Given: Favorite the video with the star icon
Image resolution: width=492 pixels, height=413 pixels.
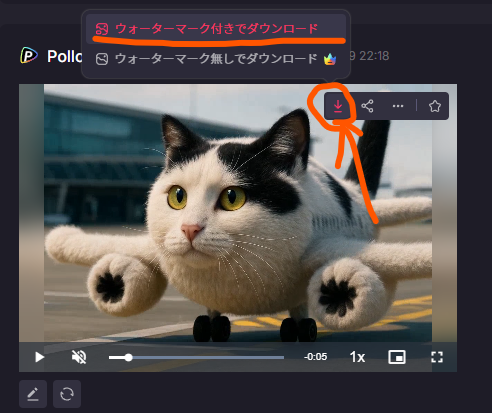Looking at the screenshot, I should pyautogui.click(x=435, y=106).
